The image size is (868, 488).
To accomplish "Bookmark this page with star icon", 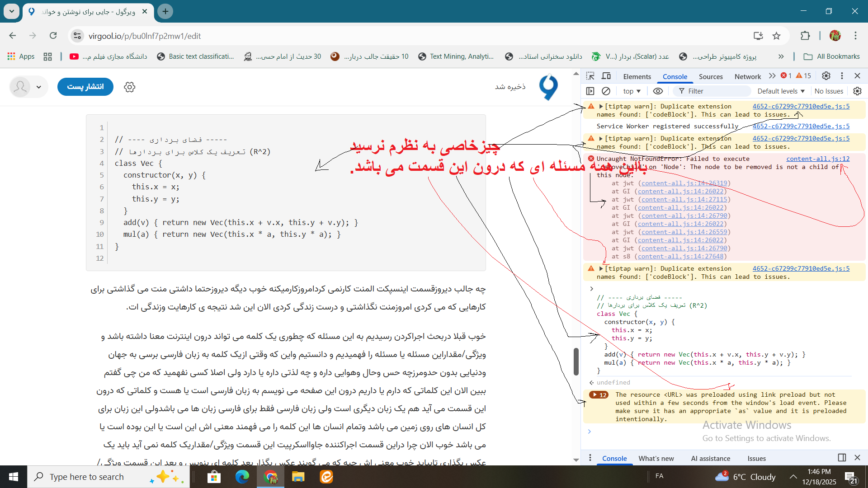I will (776, 36).
